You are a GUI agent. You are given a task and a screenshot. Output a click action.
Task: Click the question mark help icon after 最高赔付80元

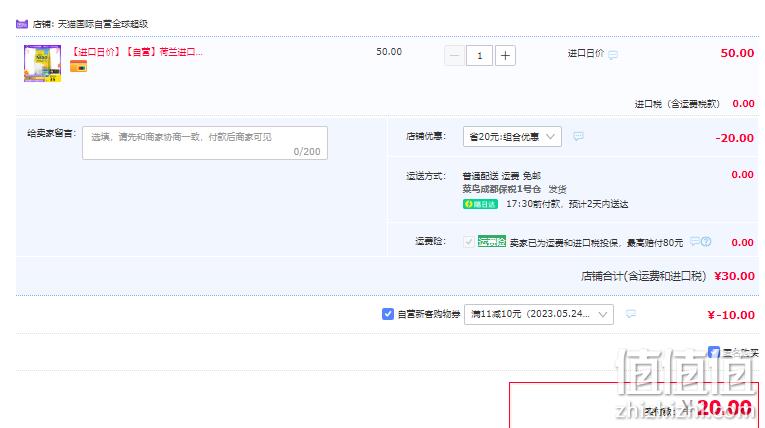pos(706,242)
